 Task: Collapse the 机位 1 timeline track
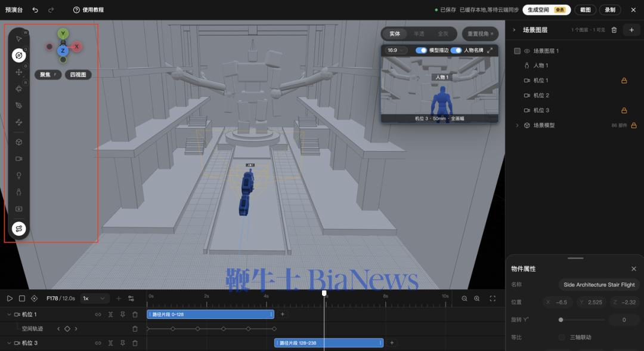pos(8,315)
